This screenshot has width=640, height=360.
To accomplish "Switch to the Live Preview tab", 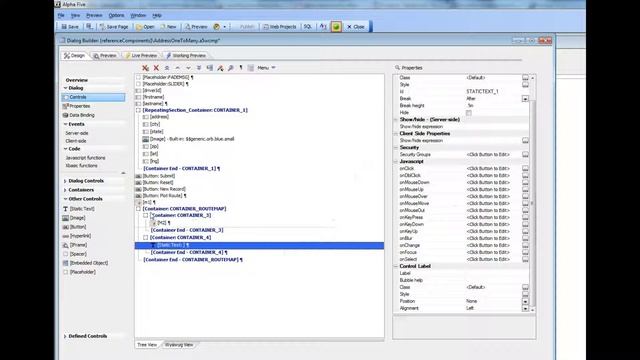I will tap(141, 56).
